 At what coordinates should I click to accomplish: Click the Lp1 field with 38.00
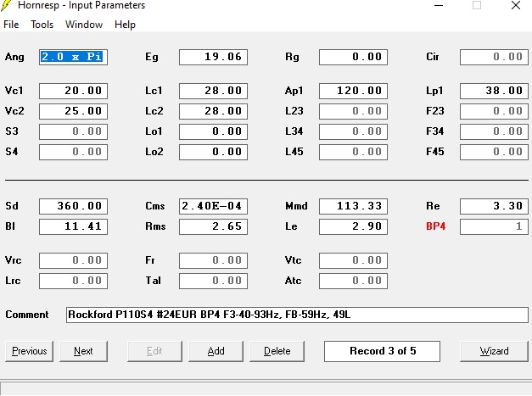(x=494, y=91)
